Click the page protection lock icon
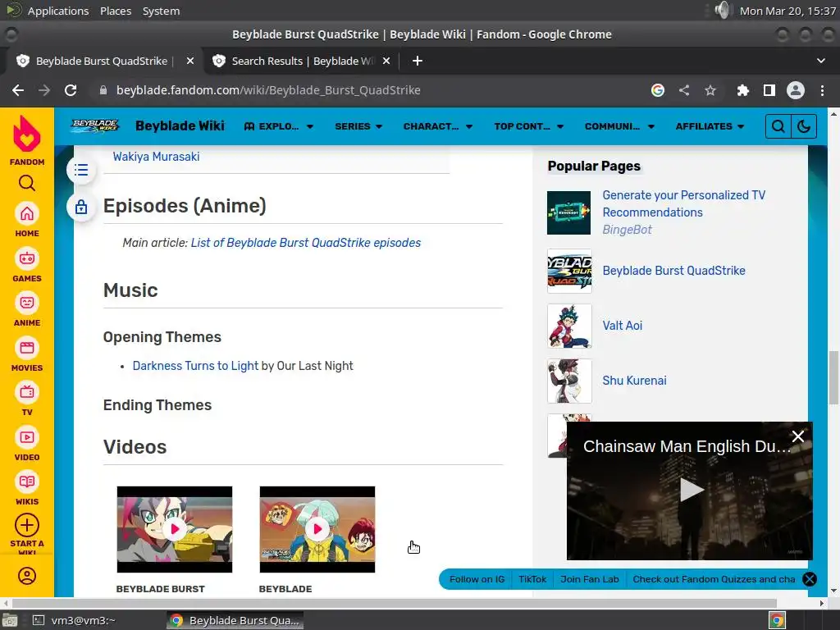 tap(81, 207)
